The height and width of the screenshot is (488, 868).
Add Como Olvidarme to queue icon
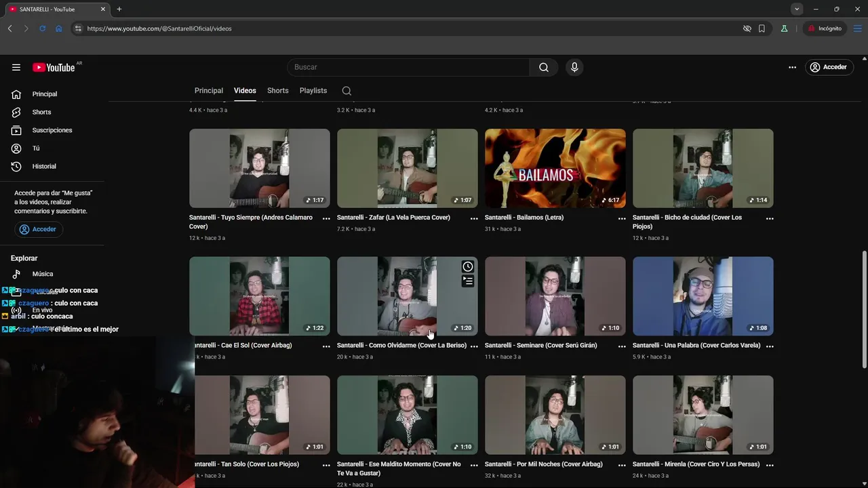click(x=468, y=281)
